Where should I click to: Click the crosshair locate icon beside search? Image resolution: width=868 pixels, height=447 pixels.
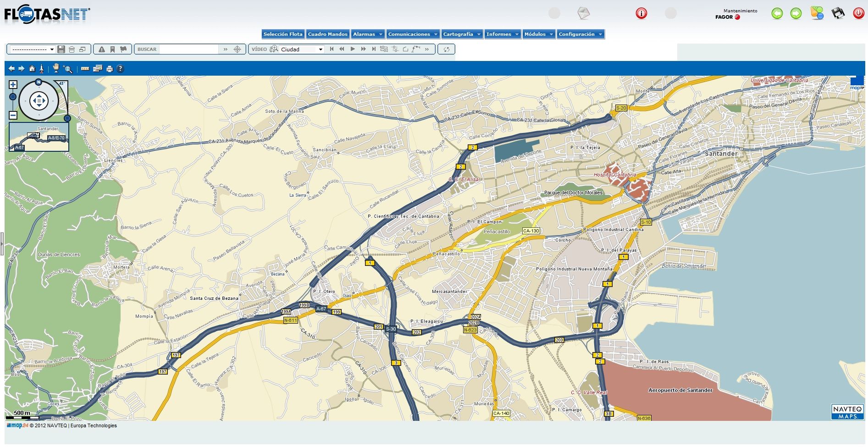pos(237,49)
